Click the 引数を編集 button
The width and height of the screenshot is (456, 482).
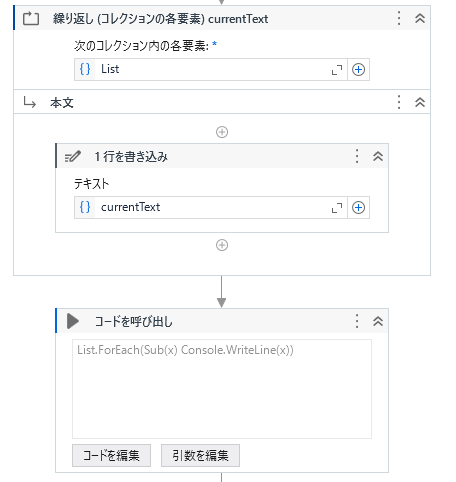point(200,455)
